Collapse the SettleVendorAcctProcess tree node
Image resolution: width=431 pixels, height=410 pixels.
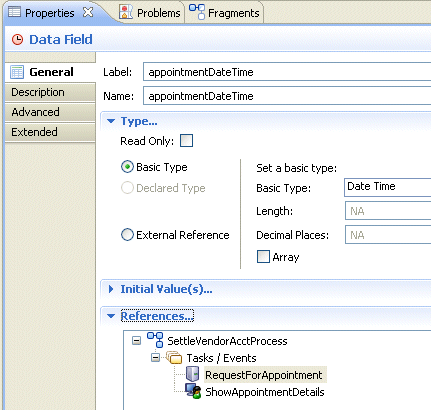point(136,341)
